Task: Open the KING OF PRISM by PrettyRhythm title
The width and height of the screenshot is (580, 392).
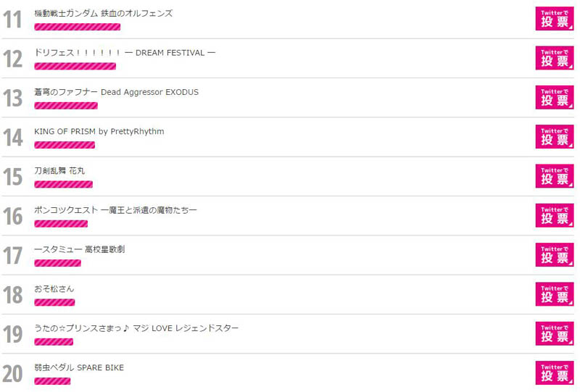Action: [x=99, y=131]
